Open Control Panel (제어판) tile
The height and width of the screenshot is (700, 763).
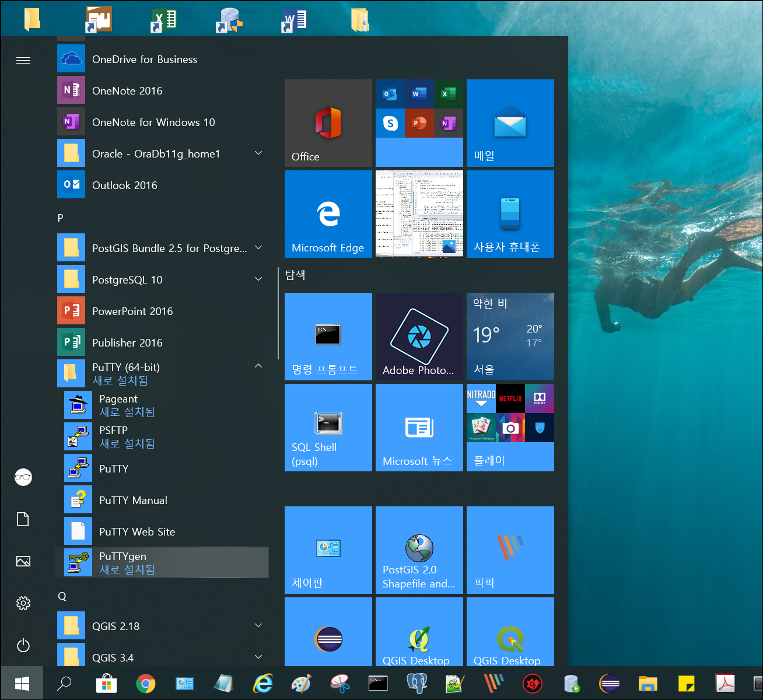point(328,550)
